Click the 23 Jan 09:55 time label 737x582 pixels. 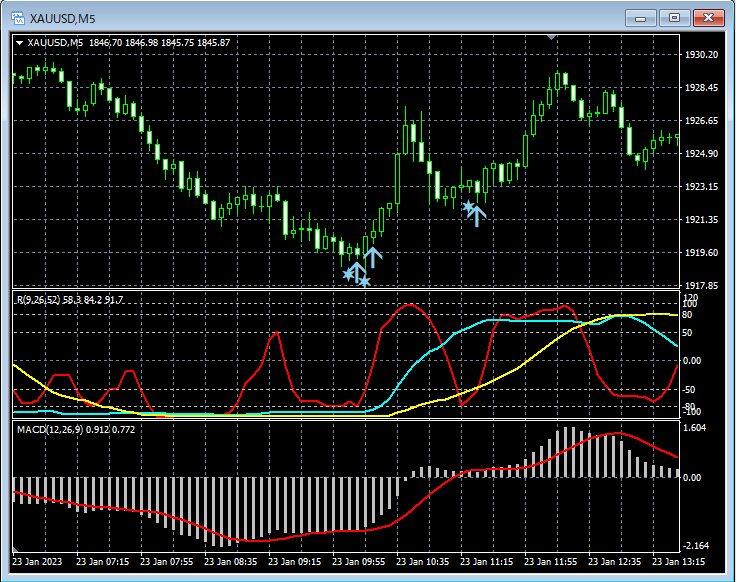pos(359,562)
